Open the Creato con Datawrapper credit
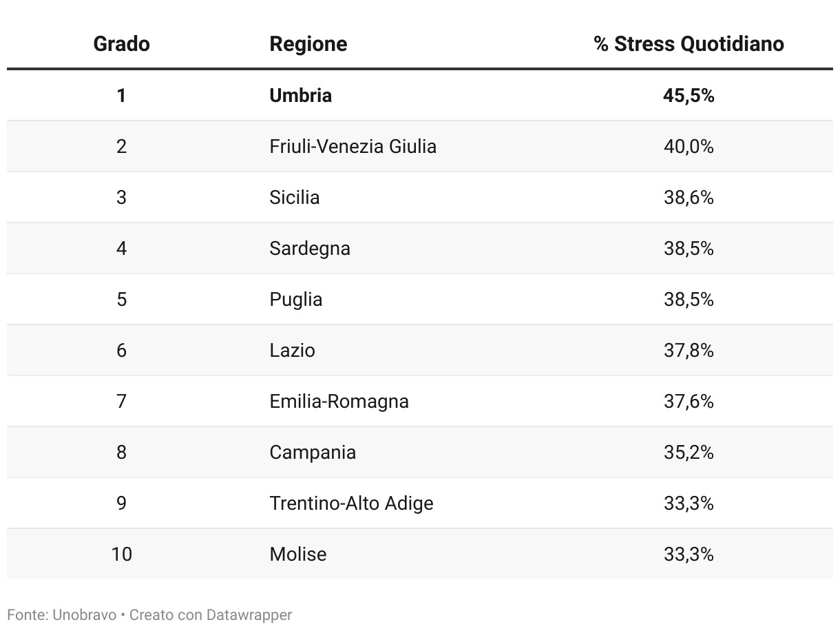840x631 pixels. (211, 614)
